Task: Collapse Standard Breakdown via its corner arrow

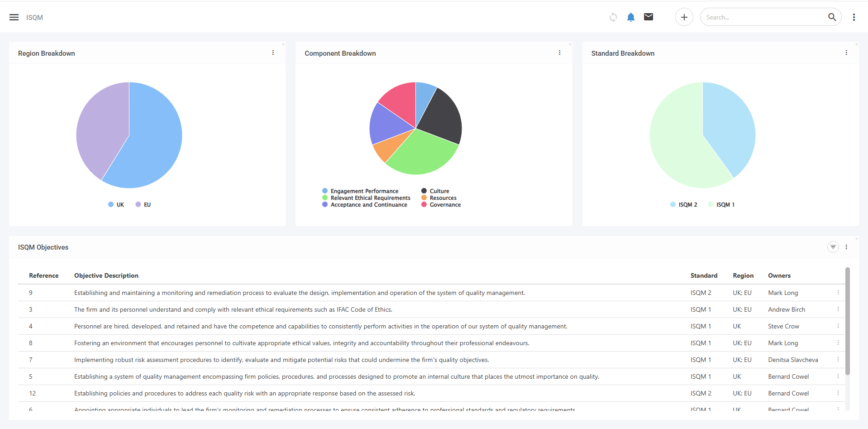Action: pos(855,44)
